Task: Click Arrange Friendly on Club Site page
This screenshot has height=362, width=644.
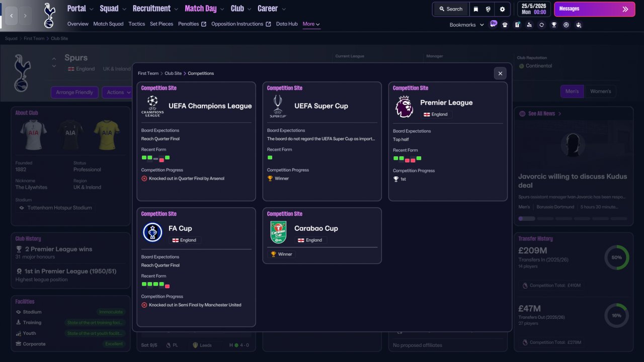Action: click(x=75, y=93)
